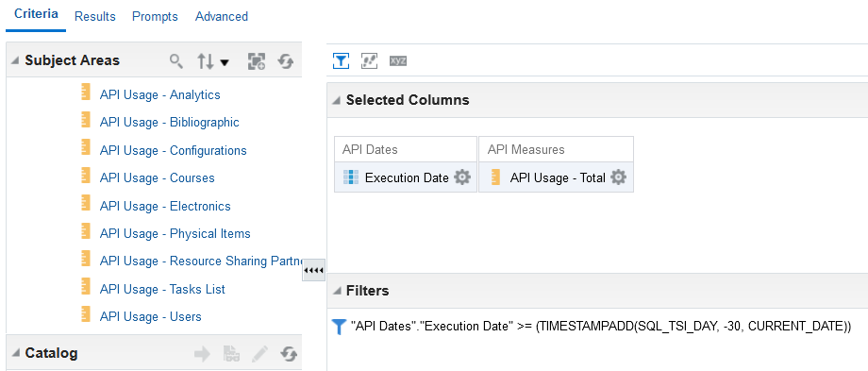Screen dimensions: 868x371
Task: Select API Usage - Physical Items measure
Action: [x=175, y=234]
